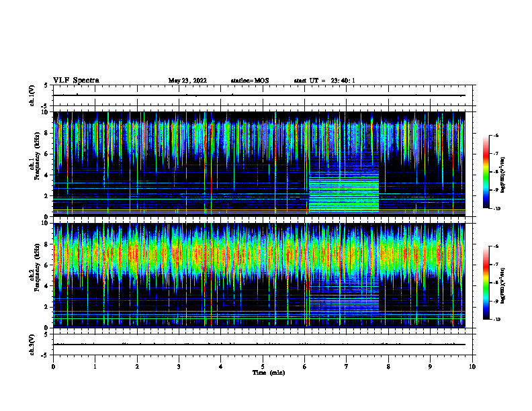Click the "VLF Spectra" plot title
The image size is (532, 411).
[76, 81]
